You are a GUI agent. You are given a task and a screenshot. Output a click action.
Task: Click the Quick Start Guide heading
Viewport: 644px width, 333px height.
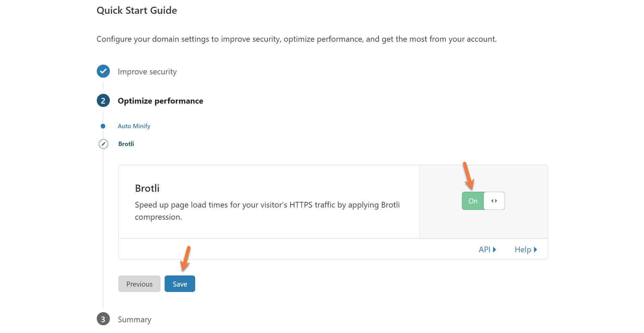[x=137, y=10]
